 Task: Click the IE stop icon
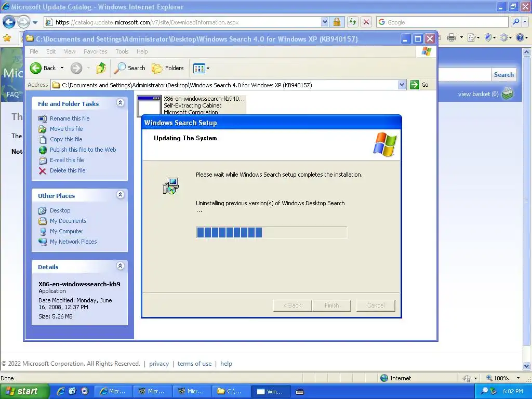[x=366, y=22]
